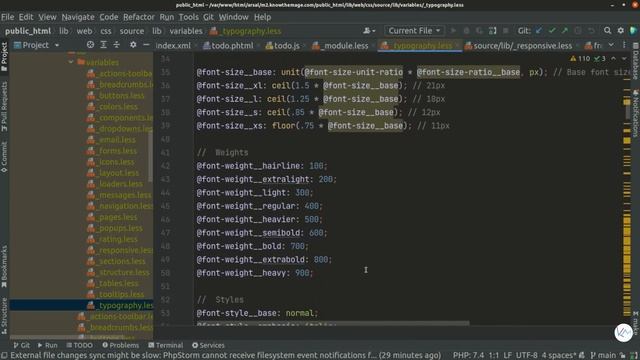Image resolution: width=640 pixels, height=360 pixels.
Task: Go to previous highlighted error
Action: pos(613,59)
